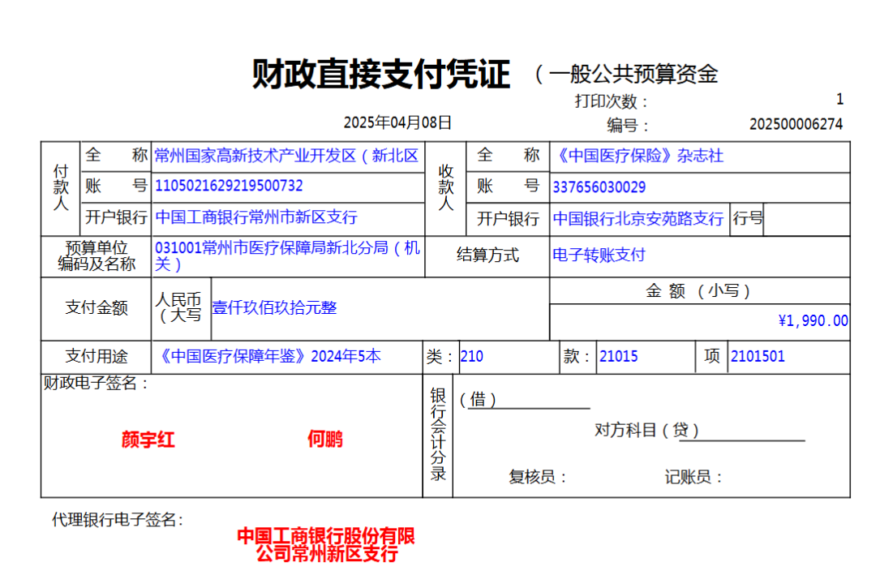Click the 金额（小写）header
Viewport: 880px width, 588px height.
tap(698, 290)
